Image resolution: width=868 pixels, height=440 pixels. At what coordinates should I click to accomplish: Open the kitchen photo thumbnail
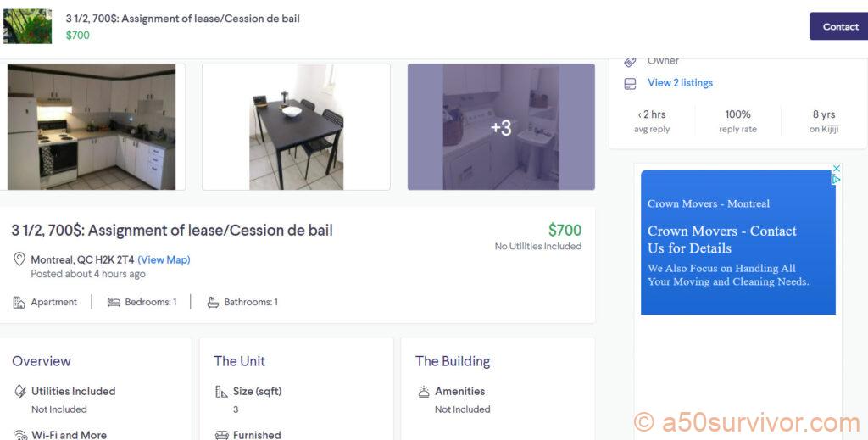pyautogui.click(x=92, y=127)
